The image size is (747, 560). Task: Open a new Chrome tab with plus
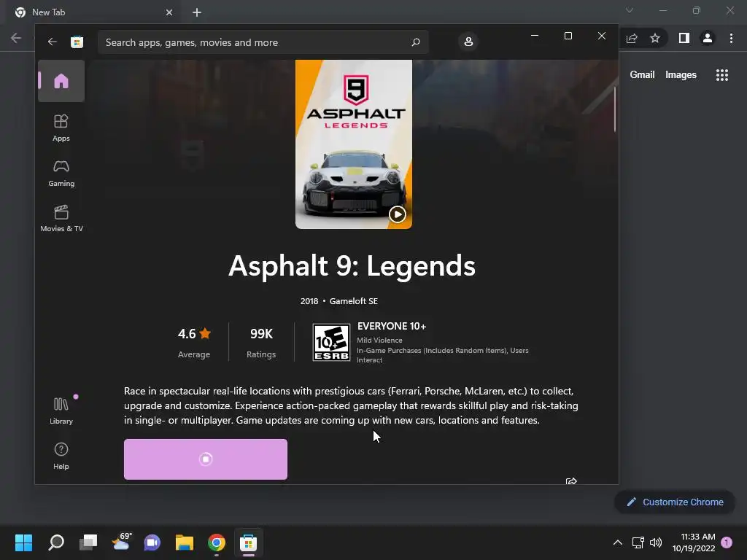coord(197,12)
